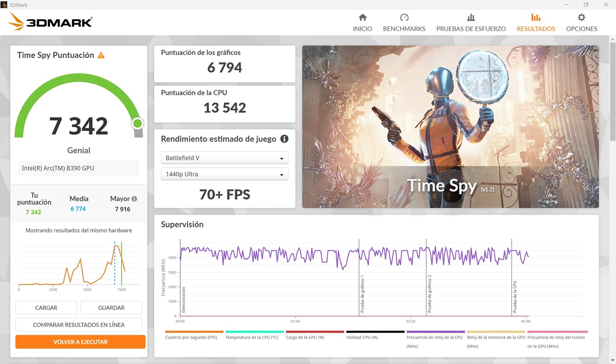Toggle the Carga de la GPU legend
This screenshot has width=616, height=364.
[314, 331]
